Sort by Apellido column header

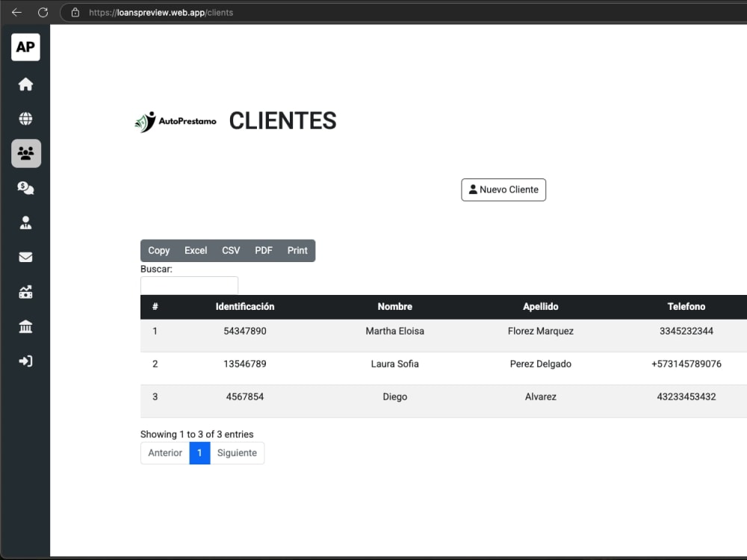(541, 307)
